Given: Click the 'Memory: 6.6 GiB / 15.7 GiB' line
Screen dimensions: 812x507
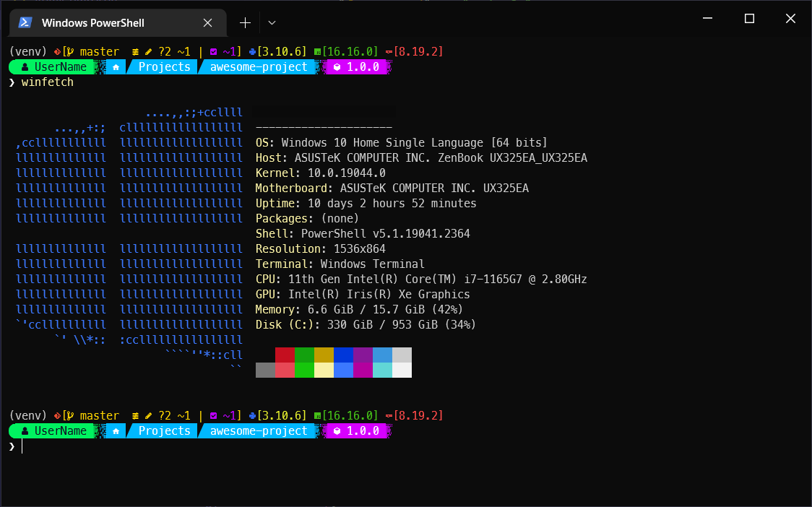Looking at the screenshot, I should pos(359,310).
